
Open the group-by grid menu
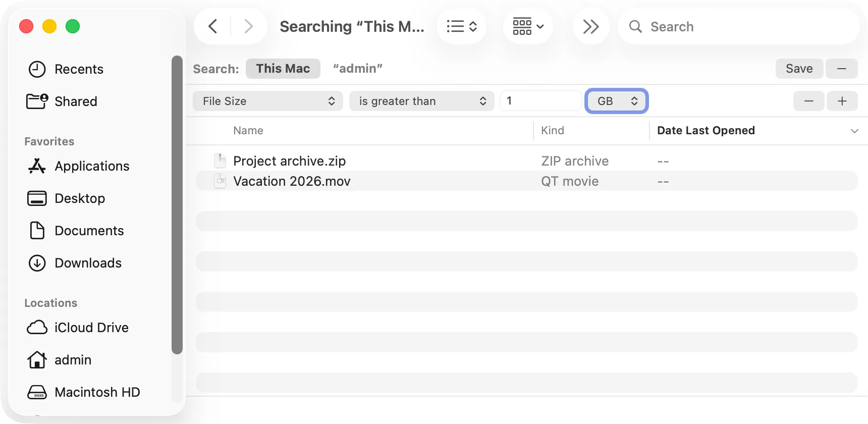(x=528, y=26)
